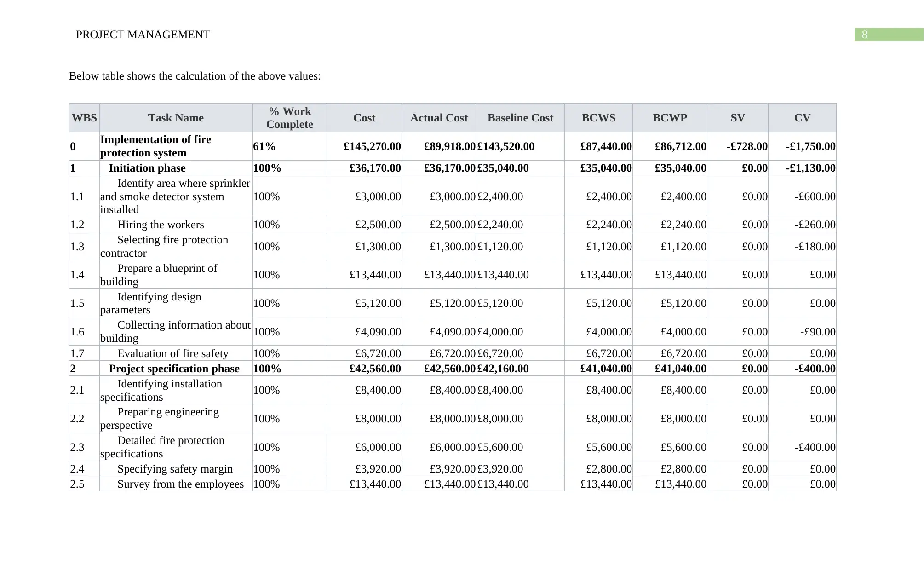Image resolution: width=924 pixels, height=571 pixels.
Task: Select the 'Initiation phase' task name
Action: tap(147, 168)
